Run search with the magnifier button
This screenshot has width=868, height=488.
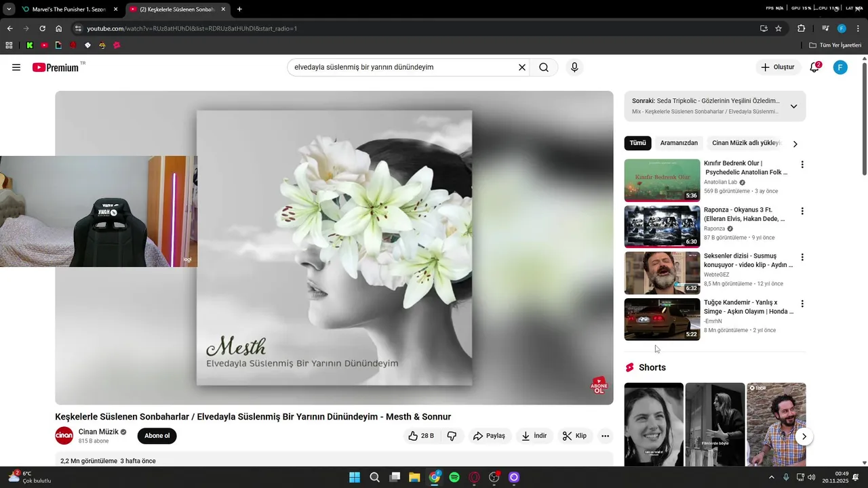pos(544,67)
